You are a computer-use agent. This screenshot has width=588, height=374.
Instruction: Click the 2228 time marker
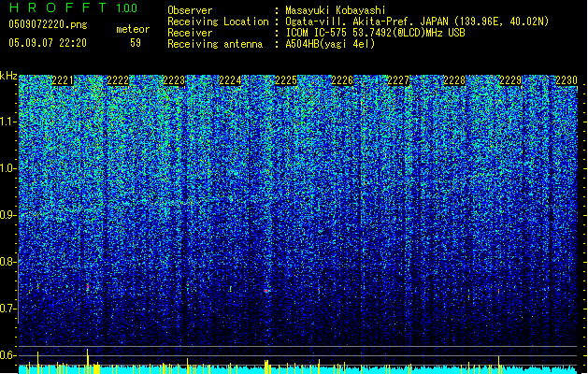pyautogui.click(x=454, y=80)
